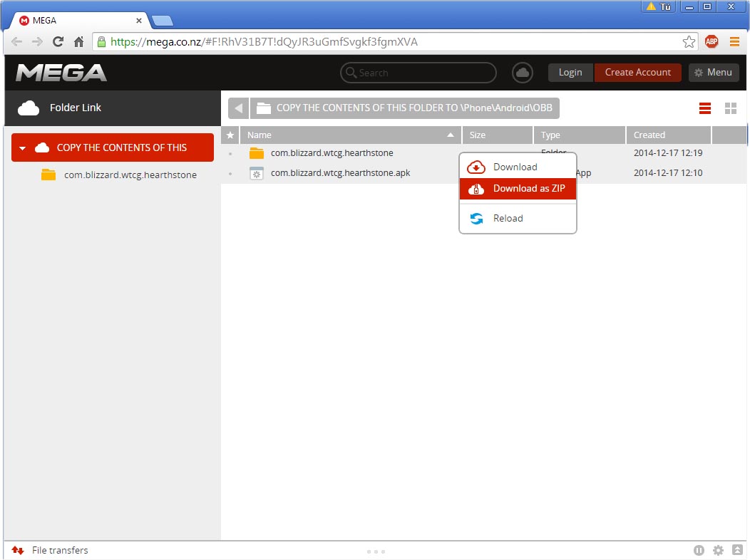Switch to thumbnail grid view
750x560 pixels.
[x=730, y=108]
